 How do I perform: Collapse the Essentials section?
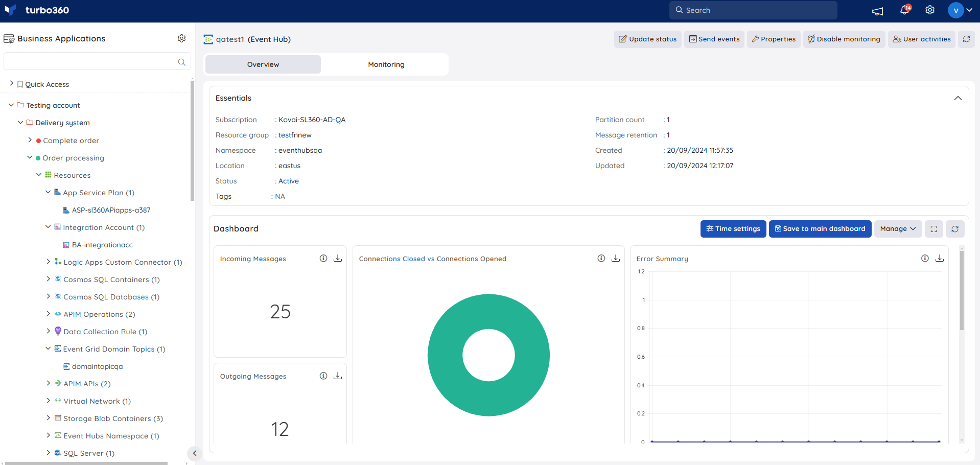point(958,98)
